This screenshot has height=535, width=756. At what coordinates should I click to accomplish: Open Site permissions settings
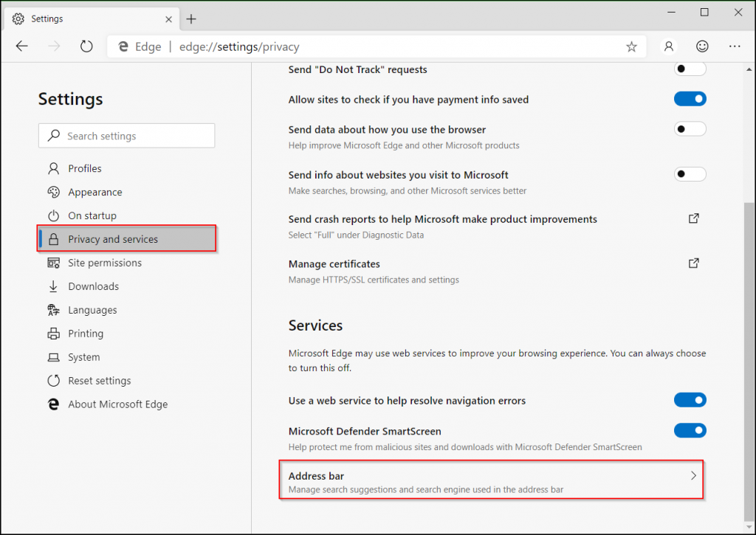(x=104, y=263)
